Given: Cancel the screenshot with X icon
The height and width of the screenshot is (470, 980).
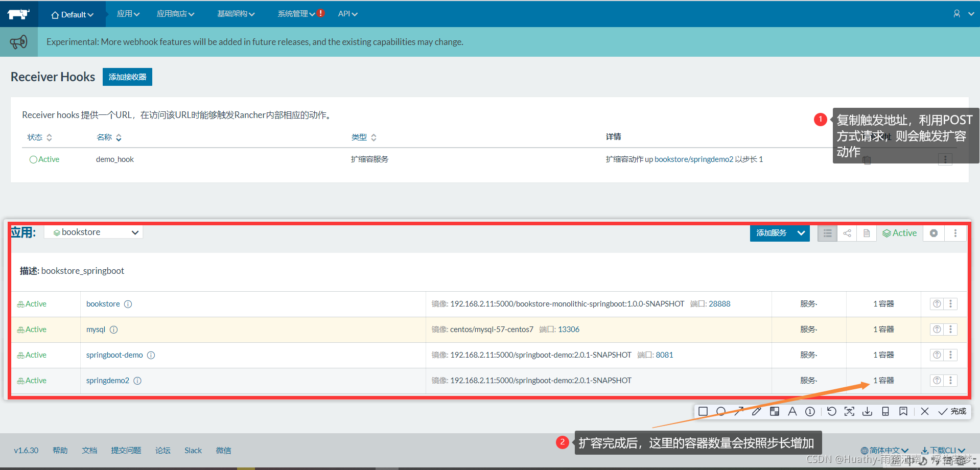Looking at the screenshot, I should 925,411.
